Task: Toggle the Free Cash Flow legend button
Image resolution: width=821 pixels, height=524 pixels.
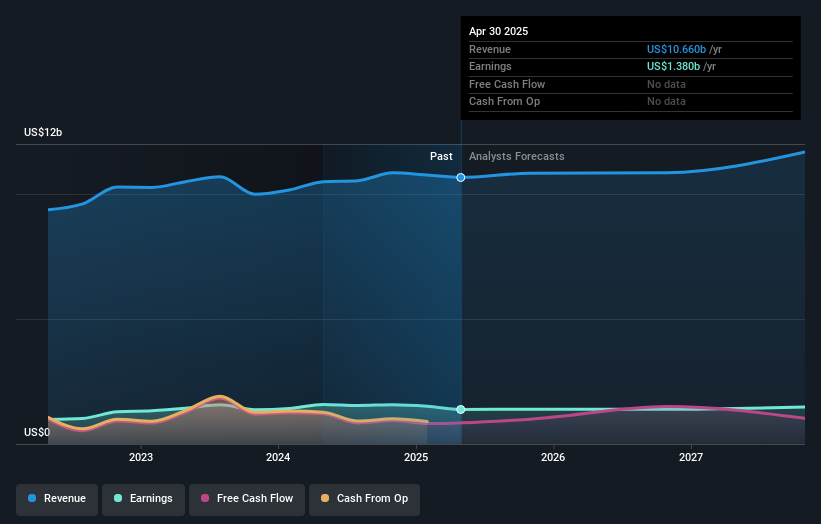Action: click(247, 499)
